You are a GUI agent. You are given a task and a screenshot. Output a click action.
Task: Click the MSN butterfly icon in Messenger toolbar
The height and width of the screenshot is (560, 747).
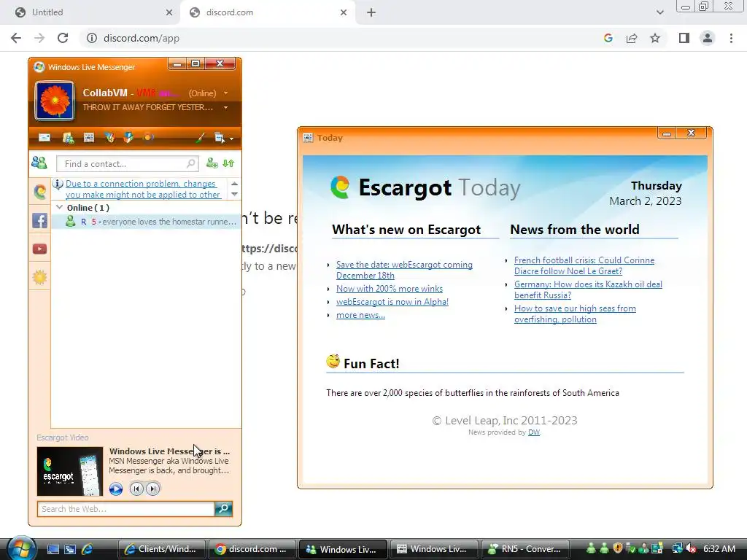[x=109, y=138]
